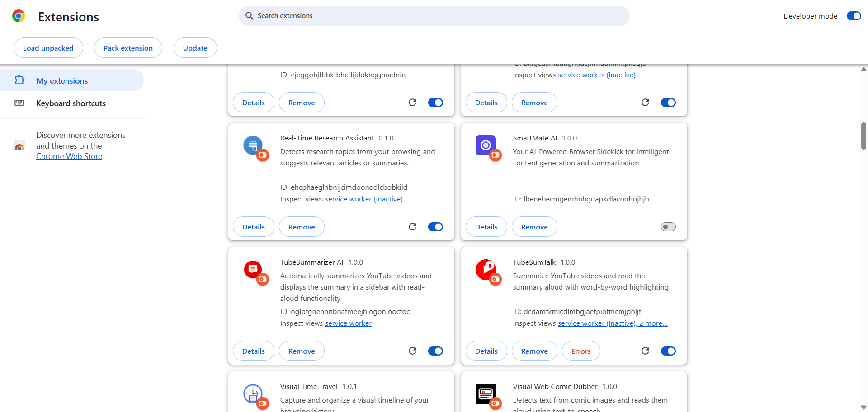The height and width of the screenshot is (412, 868).
Task: Reload the extension with ID ejeggohjfbbkfbhcffijdoknggmadnin
Action: click(412, 103)
